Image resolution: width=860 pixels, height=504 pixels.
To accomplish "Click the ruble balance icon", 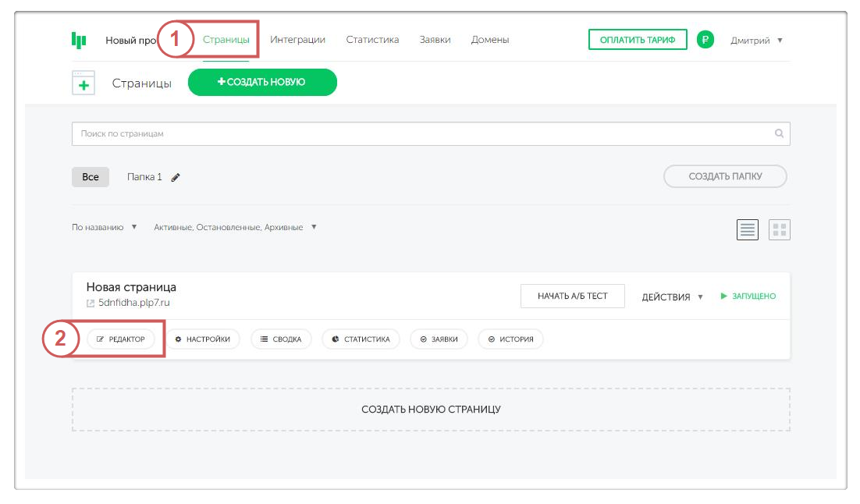I will pyautogui.click(x=705, y=40).
